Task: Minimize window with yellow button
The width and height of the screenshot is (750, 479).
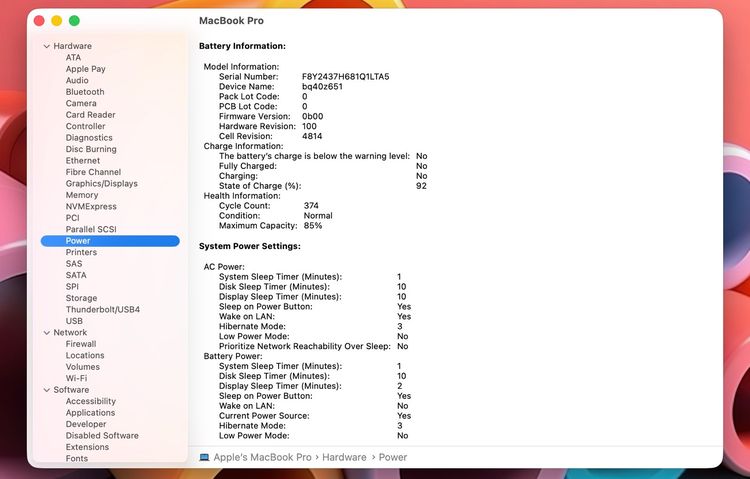Action: (56, 21)
